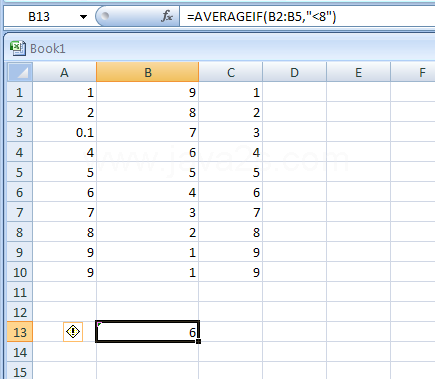Image resolution: width=435 pixels, height=379 pixels.
Task: Click cell B13 showing result 6
Action: pyautogui.click(x=148, y=332)
